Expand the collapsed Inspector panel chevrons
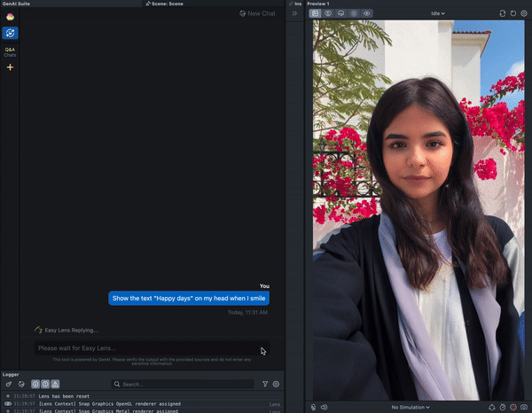 294,13
